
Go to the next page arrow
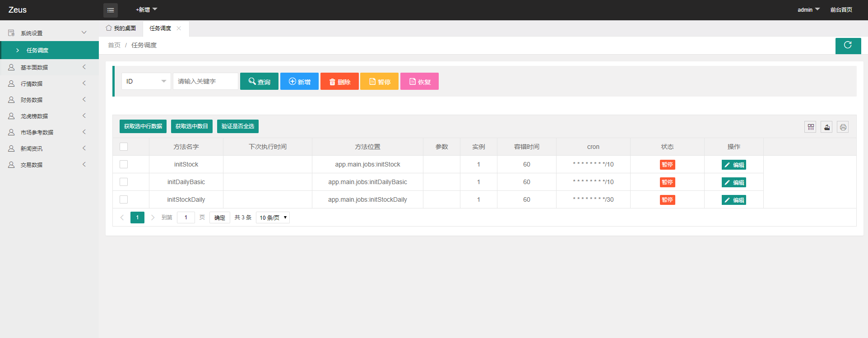click(153, 218)
